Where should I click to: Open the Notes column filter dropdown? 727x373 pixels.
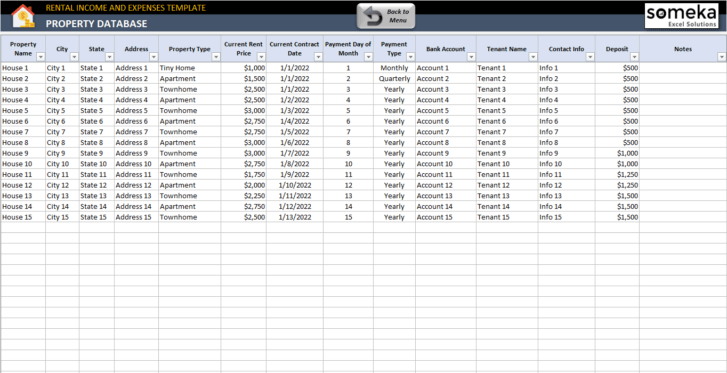pos(721,57)
